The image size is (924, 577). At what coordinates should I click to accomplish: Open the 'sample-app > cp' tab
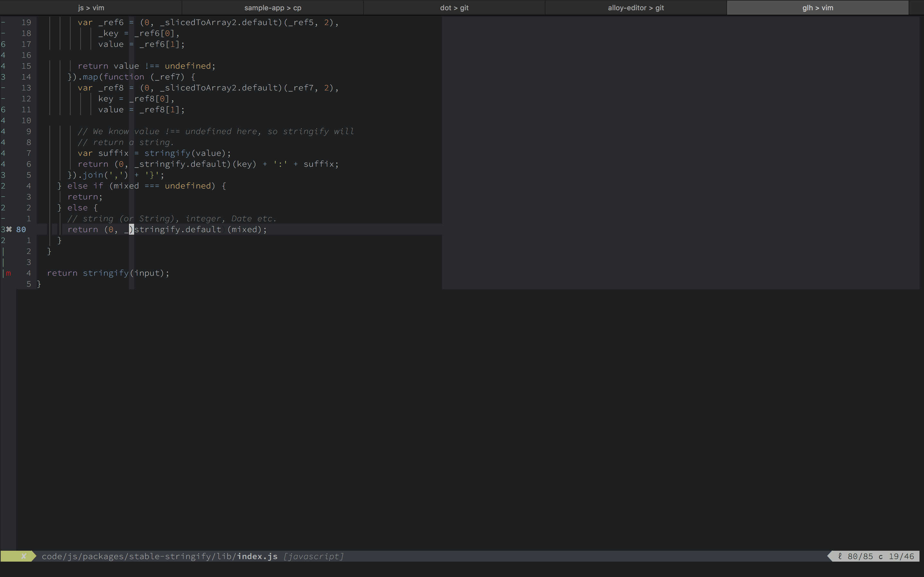click(x=273, y=8)
